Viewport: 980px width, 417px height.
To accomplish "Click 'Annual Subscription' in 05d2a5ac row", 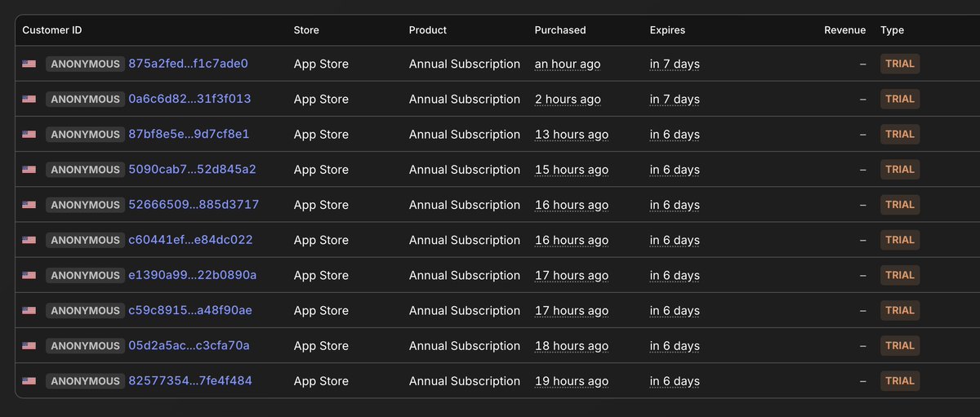I will (x=465, y=345).
